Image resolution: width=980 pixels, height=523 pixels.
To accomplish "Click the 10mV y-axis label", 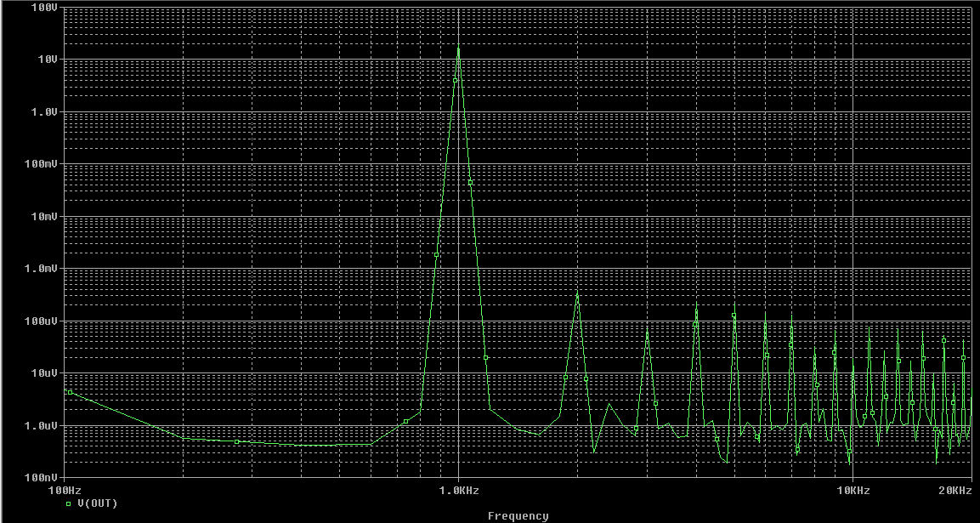I will pos(42,217).
